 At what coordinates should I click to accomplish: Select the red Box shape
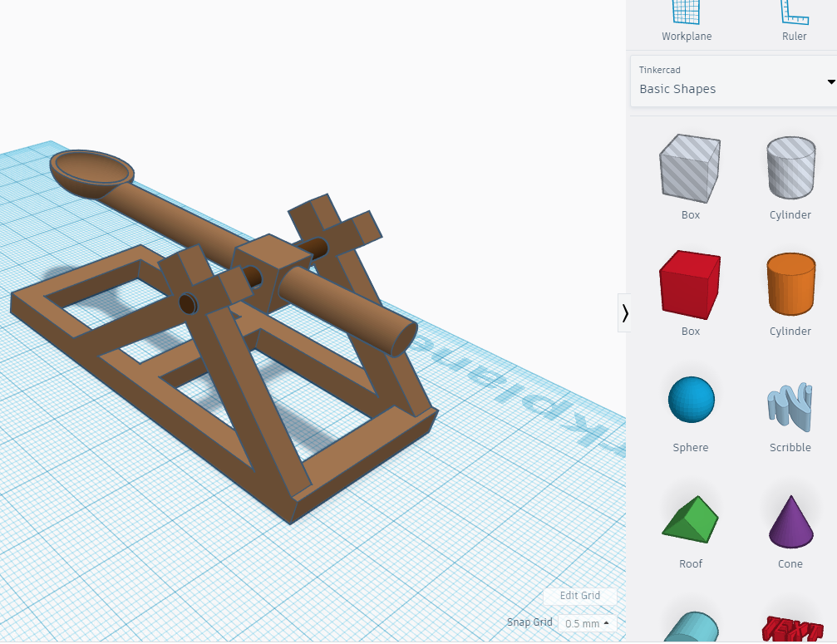point(690,284)
